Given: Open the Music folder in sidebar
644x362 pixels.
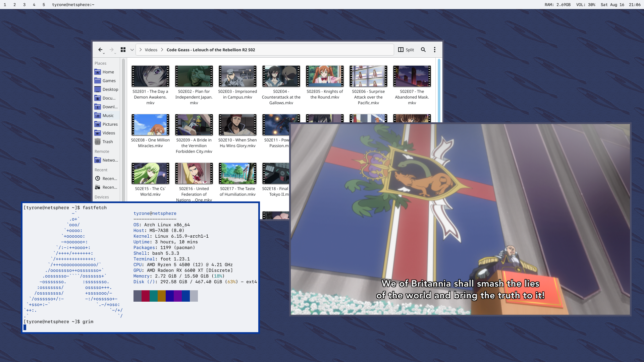Looking at the screenshot, I should coord(108,116).
